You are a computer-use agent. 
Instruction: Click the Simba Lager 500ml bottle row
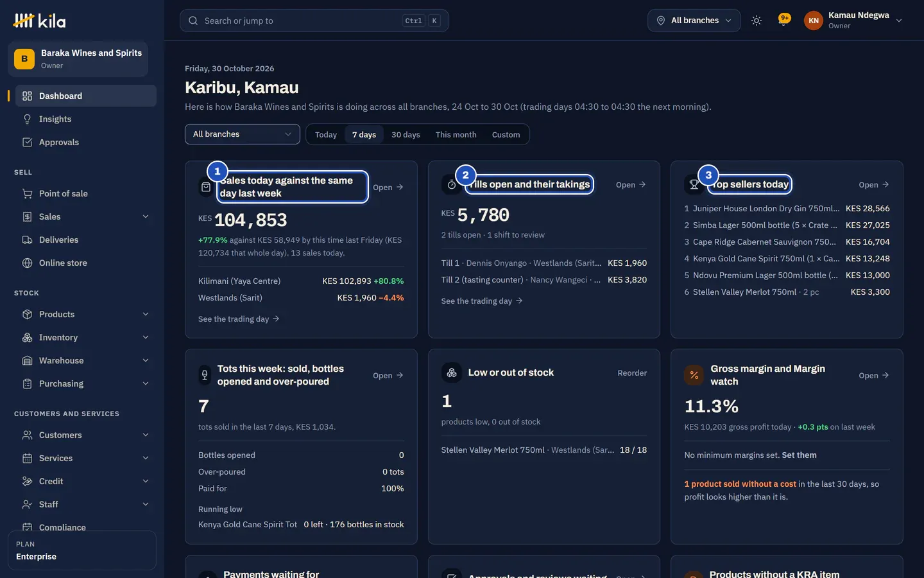pyautogui.click(x=787, y=225)
